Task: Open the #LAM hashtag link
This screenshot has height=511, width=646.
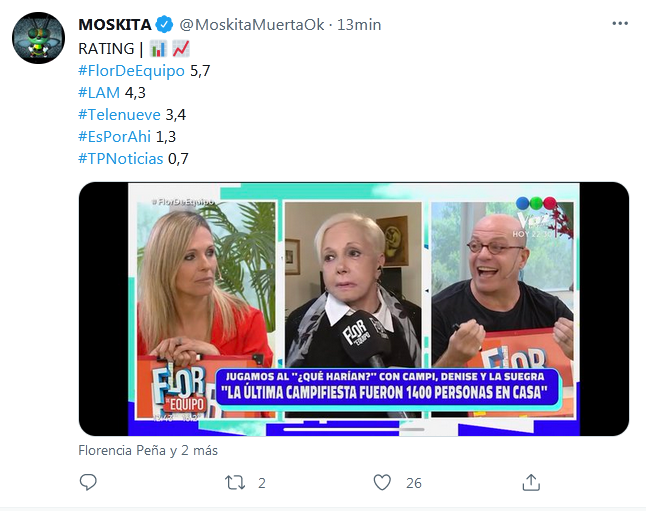Action: coord(99,92)
